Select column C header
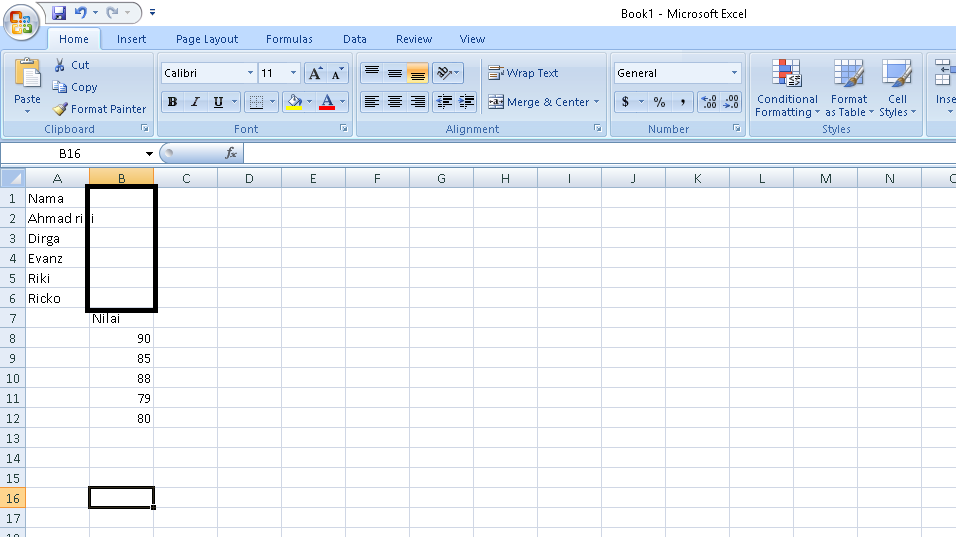956x537 pixels. 186,178
